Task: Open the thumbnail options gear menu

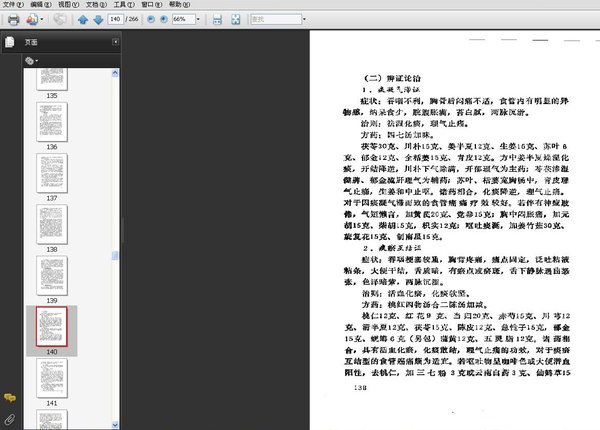Action: point(31,60)
